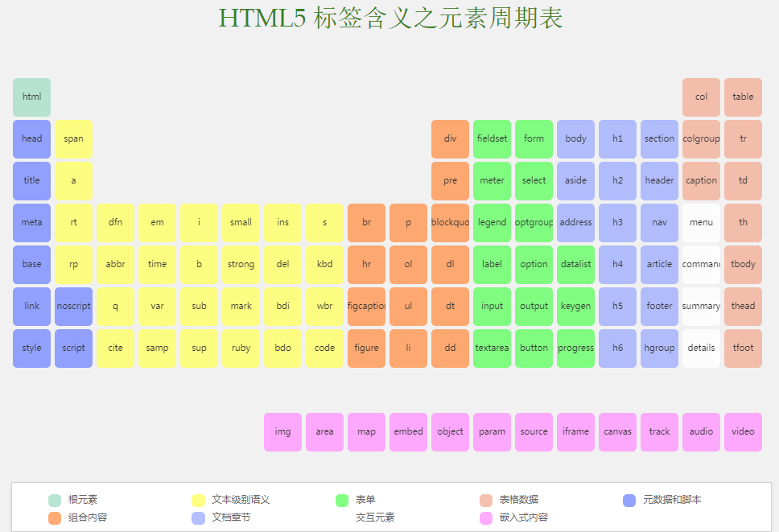Image resolution: width=779 pixels, height=532 pixels.
Task: Click the form tag tile
Action: pos(534,138)
